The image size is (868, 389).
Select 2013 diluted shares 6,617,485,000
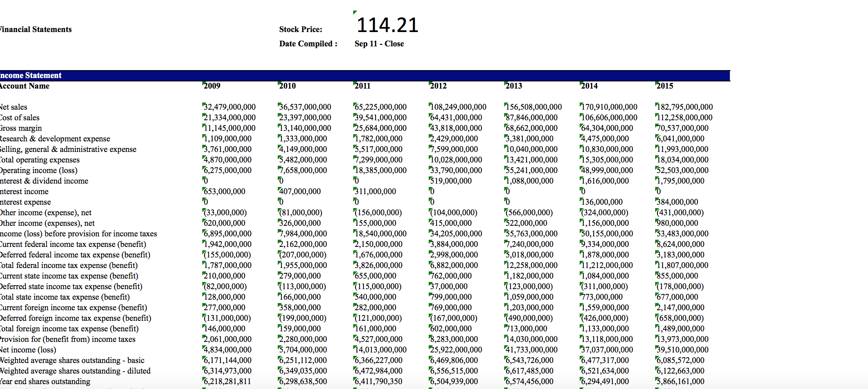click(x=529, y=371)
